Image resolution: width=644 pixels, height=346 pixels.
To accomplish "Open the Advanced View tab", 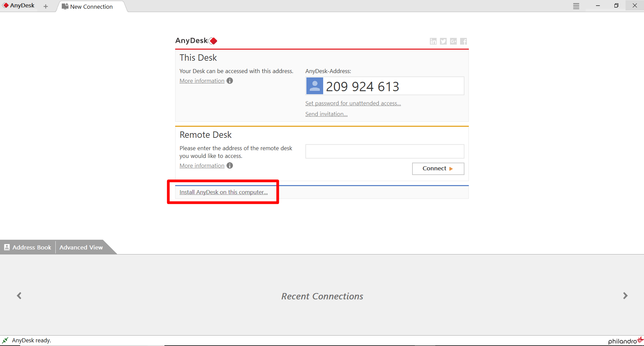I will [81, 247].
